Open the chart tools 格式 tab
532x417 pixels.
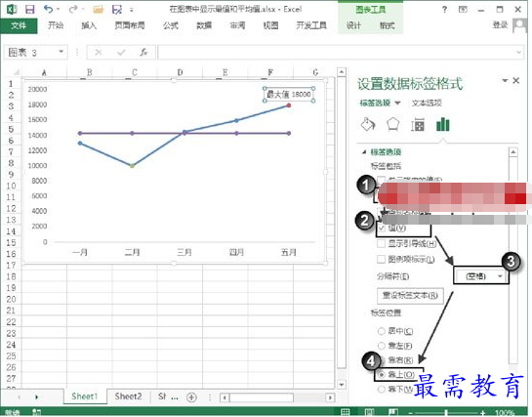coord(388,25)
